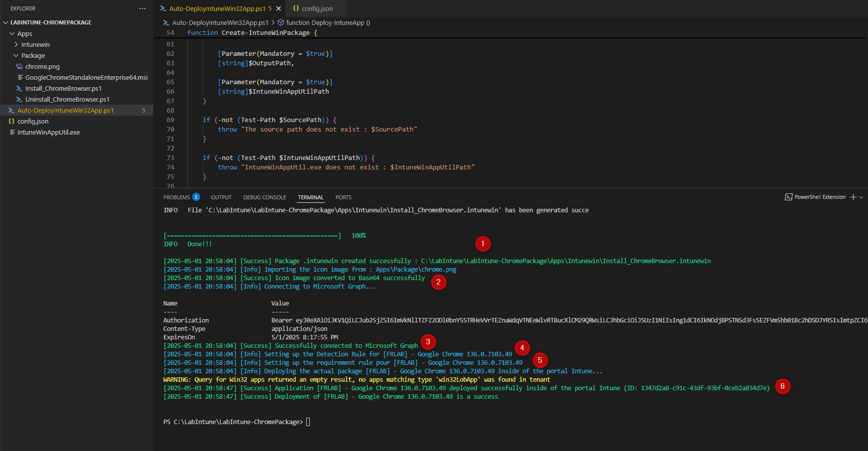Open the DEBUG CONSOLE panel
Screen dimensions: 868x451
pos(264,197)
